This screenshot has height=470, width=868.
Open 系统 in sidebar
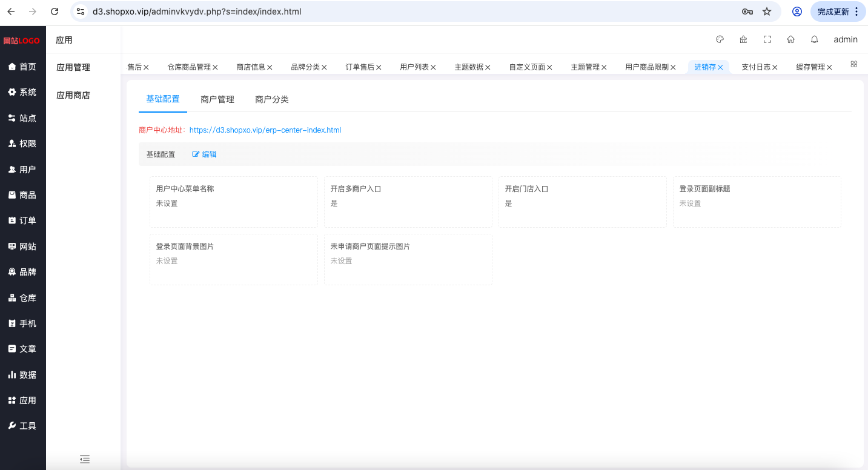(x=23, y=92)
